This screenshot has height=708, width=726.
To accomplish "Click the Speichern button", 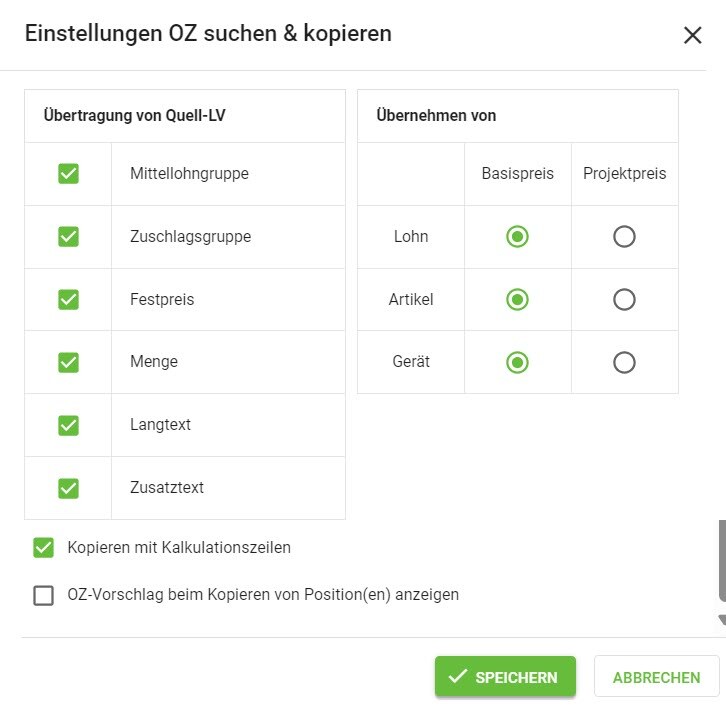I will coord(505,677).
